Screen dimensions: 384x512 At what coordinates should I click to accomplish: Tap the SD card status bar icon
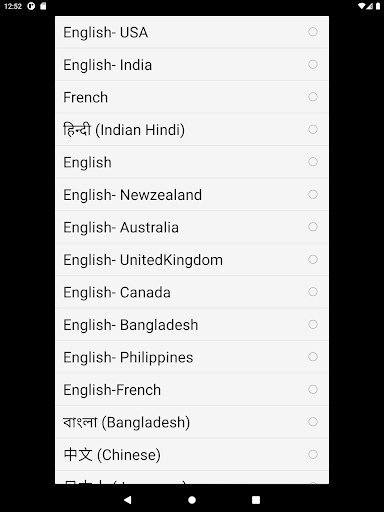click(x=43, y=6)
